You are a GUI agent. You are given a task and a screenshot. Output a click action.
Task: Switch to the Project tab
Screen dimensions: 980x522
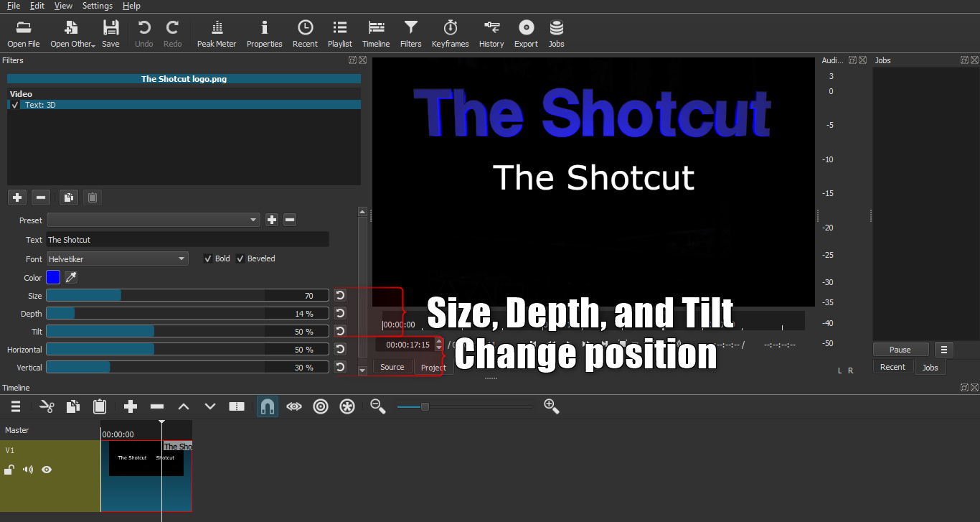(x=433, y=367)
